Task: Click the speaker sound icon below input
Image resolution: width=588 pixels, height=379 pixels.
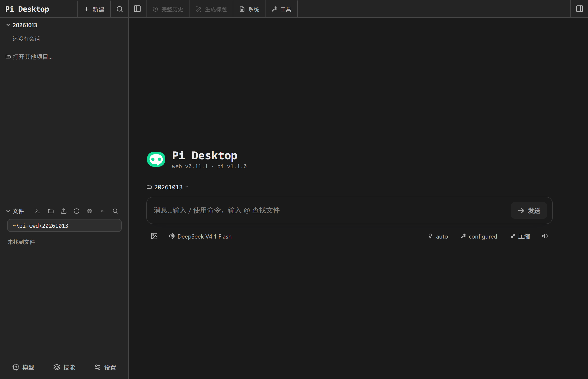Action: (x=545, y=236)
